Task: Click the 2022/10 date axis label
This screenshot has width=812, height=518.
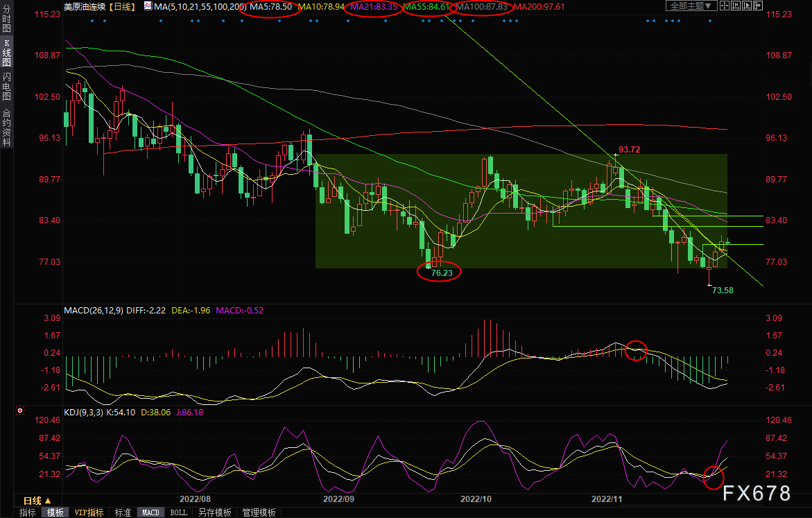Action: [476, 499]
